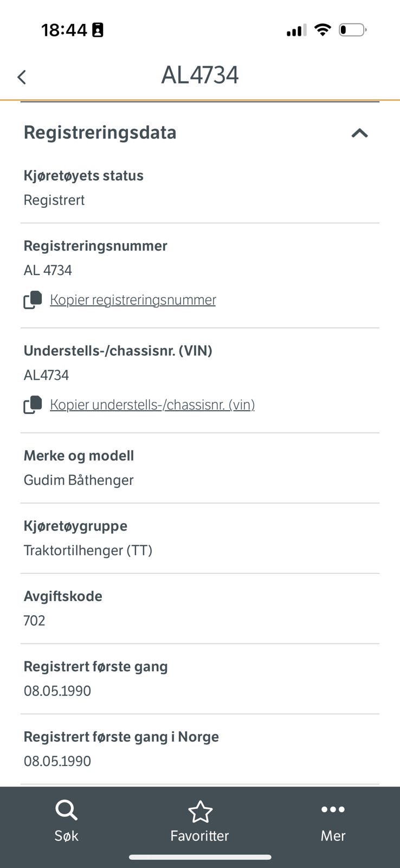Image resolution: width=400 pixels, height=868 pixels.
Task: Select the AL4734 title text
Action: 200,75
